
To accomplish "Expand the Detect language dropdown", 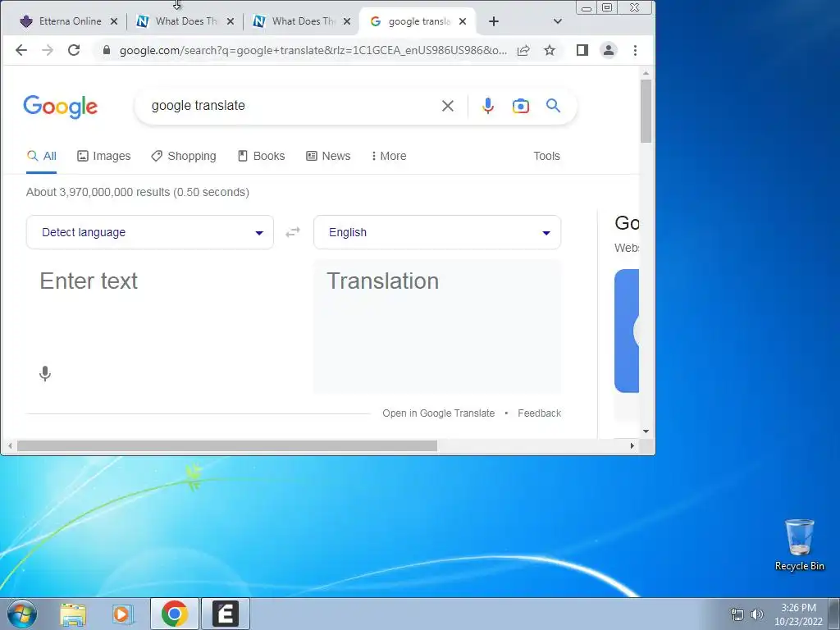I will click(x=150, y=232).
